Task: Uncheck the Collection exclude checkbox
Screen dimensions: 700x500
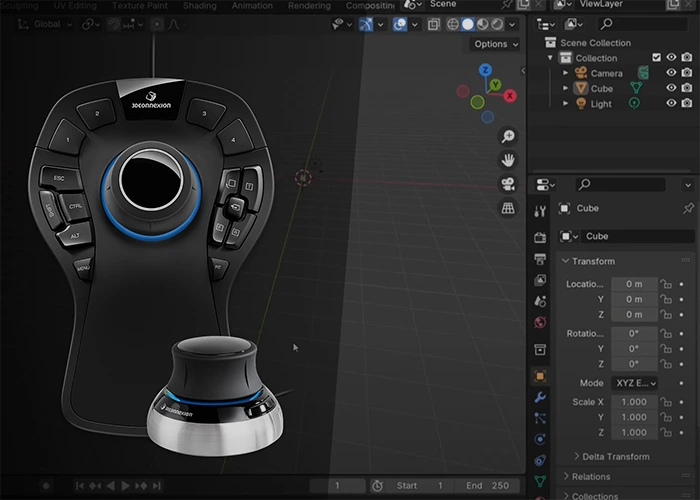Action: coord(656,58)
